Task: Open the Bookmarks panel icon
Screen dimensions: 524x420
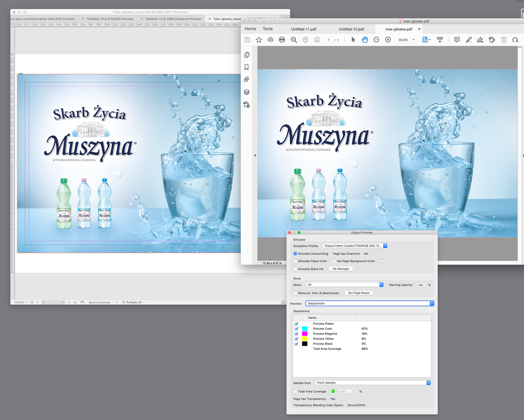Action: pos(247,67)
